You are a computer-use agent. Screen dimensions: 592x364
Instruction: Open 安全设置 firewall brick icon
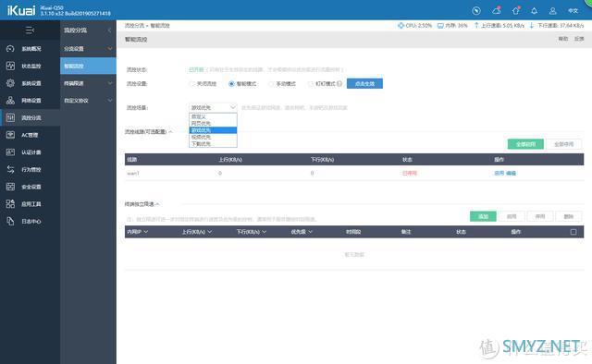(10, 187)
